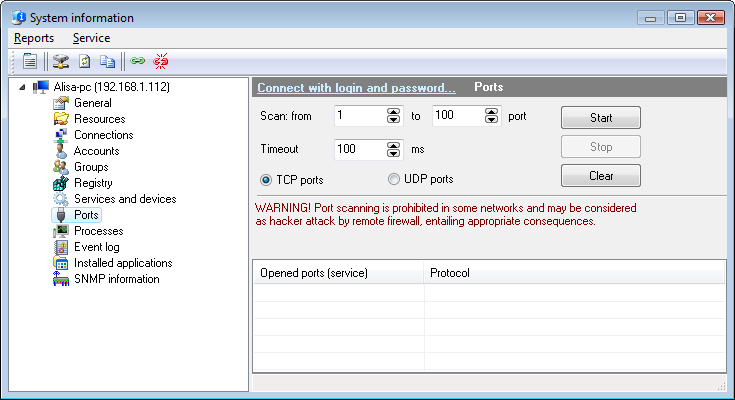
Task: Click the green link connect toolbar icon
Action: point(138,61)
